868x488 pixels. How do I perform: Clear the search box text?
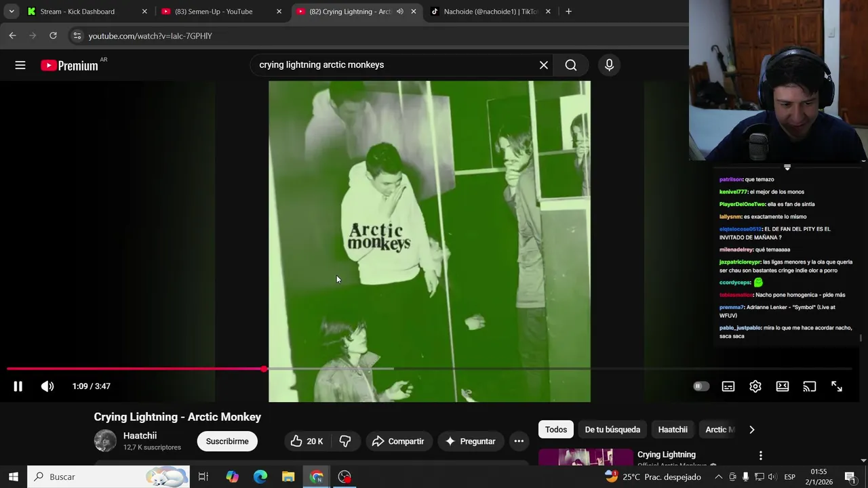[544, 65]
